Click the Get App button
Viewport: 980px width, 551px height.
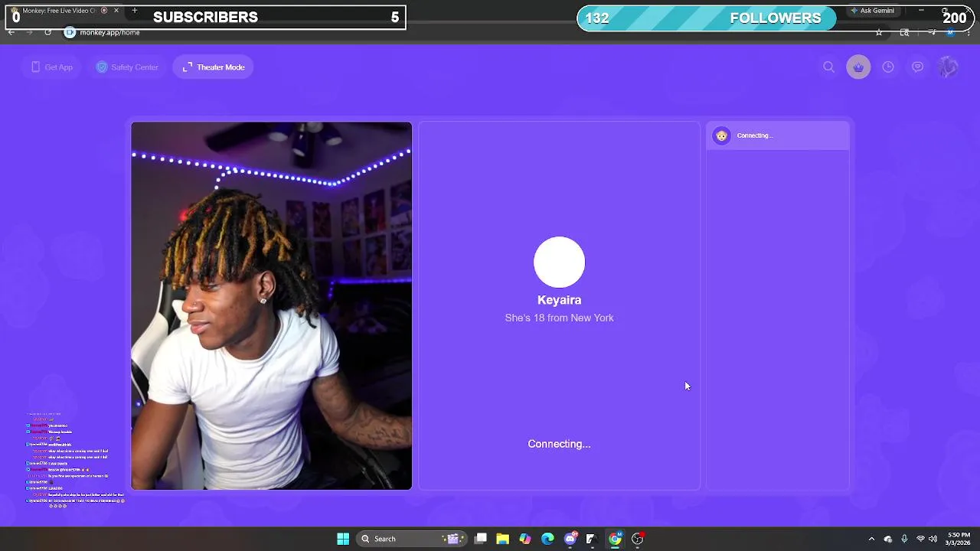(x=52, y=67)
